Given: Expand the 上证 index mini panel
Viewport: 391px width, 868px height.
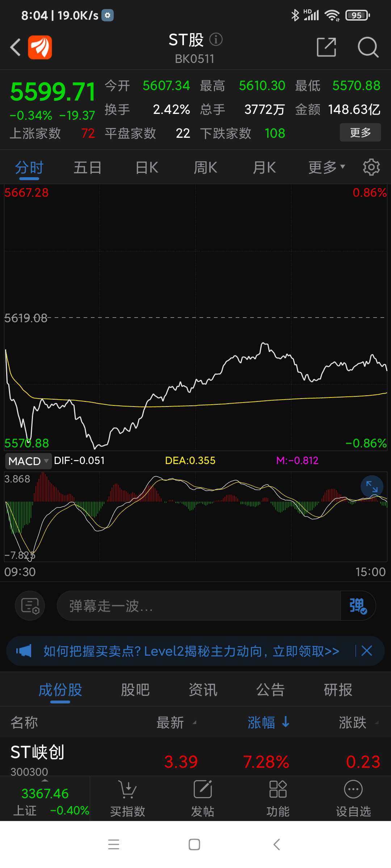Looking at the screenshot, I should click(45, 799).
